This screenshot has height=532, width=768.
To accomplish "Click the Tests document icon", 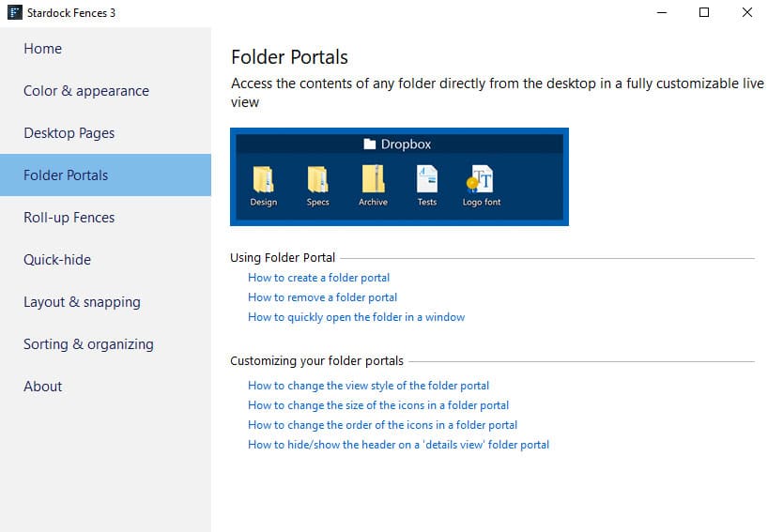I will [x=426, y=179].
